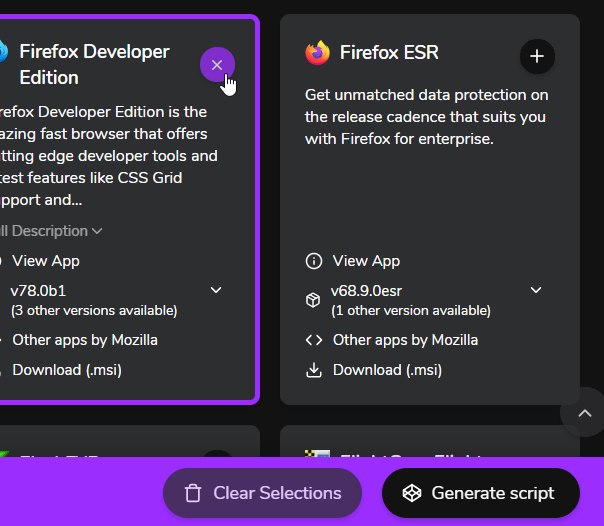This screenshot has height=526, width=604.
Task: Download the Firefox ESR .msi
Action: pos(387,370)
